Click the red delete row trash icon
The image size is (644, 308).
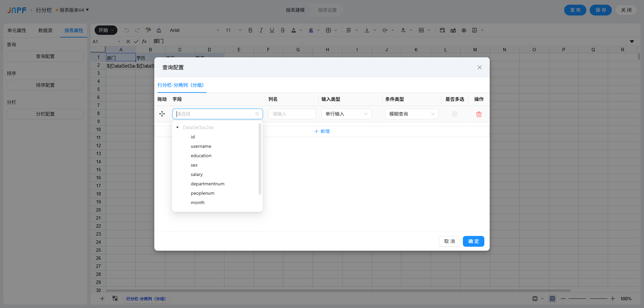pyautogui.click(x=479, y=114)
